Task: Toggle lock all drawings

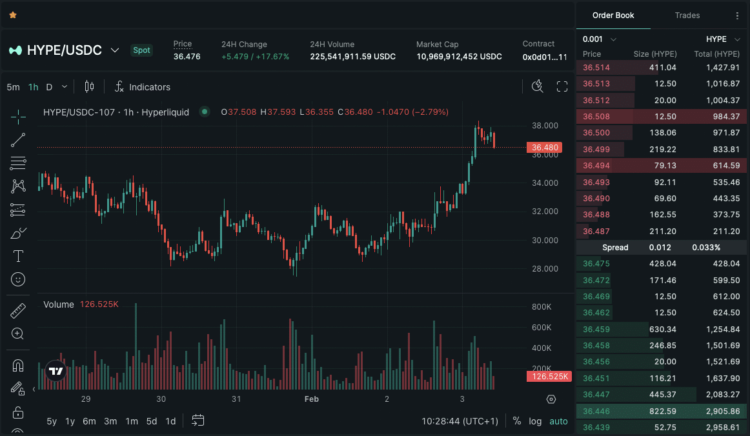Action: click(x=18, y=412)
